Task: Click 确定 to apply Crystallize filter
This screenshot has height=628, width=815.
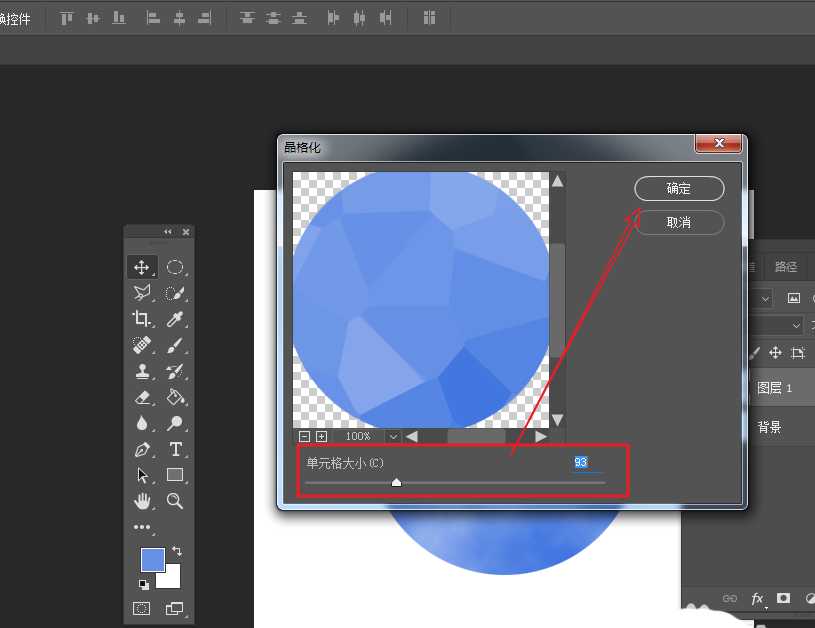Action: pos(679,189)
